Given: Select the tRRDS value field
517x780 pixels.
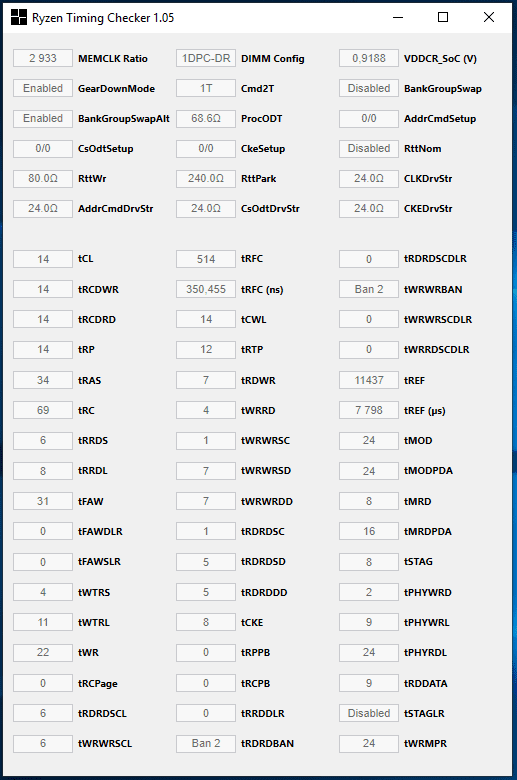Looking at the screenshot, I should (43, 440).
